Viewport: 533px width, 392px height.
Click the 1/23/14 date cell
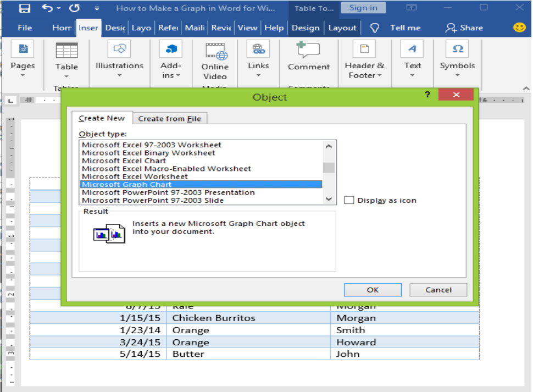(98, 330)
